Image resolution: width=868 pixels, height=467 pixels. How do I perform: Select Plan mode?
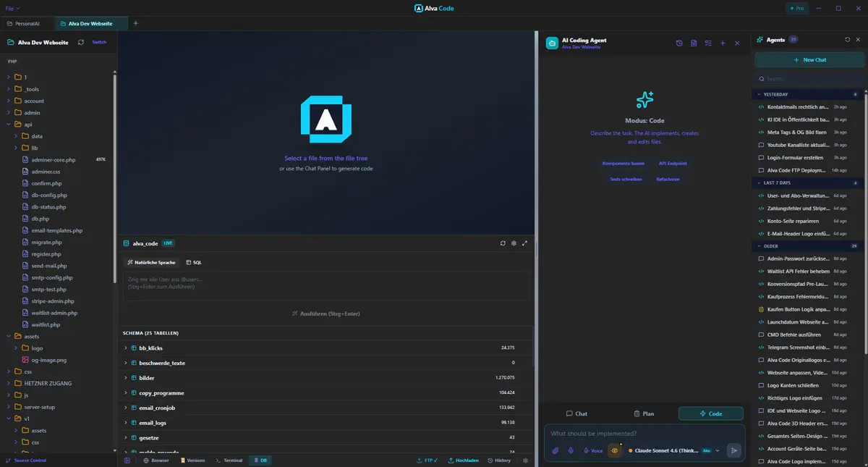(x=644, y=413)
